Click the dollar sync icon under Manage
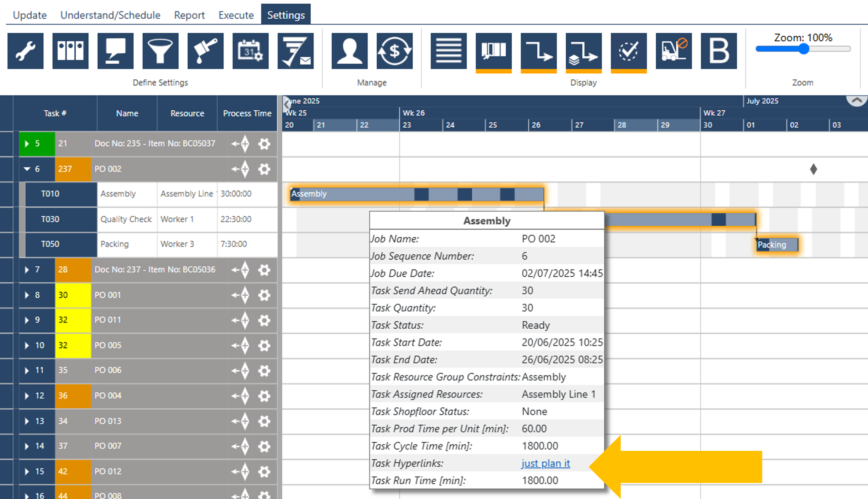The image size is (868, 499). [x=395, y=51]
